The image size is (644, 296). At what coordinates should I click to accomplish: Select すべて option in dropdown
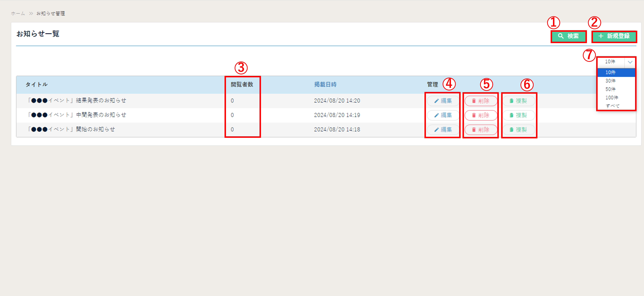612,106
